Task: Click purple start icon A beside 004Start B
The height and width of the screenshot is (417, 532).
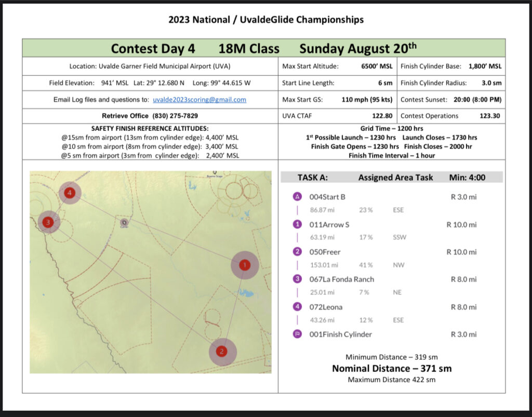Action: [297, 197]
